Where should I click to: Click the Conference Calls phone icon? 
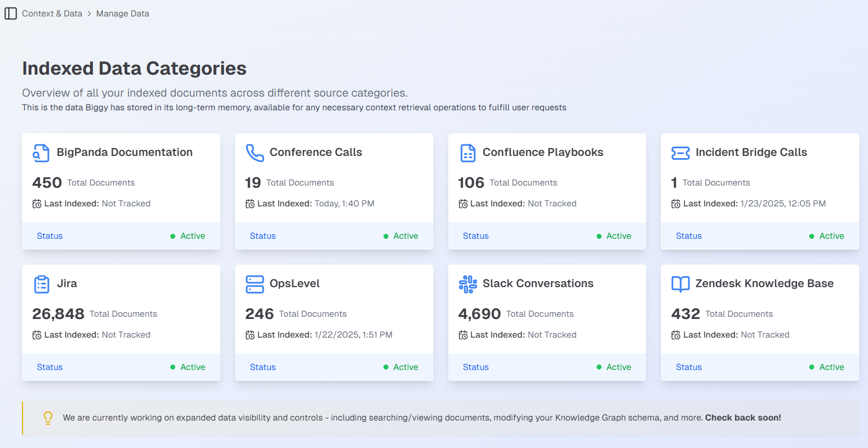pos(254,153)
